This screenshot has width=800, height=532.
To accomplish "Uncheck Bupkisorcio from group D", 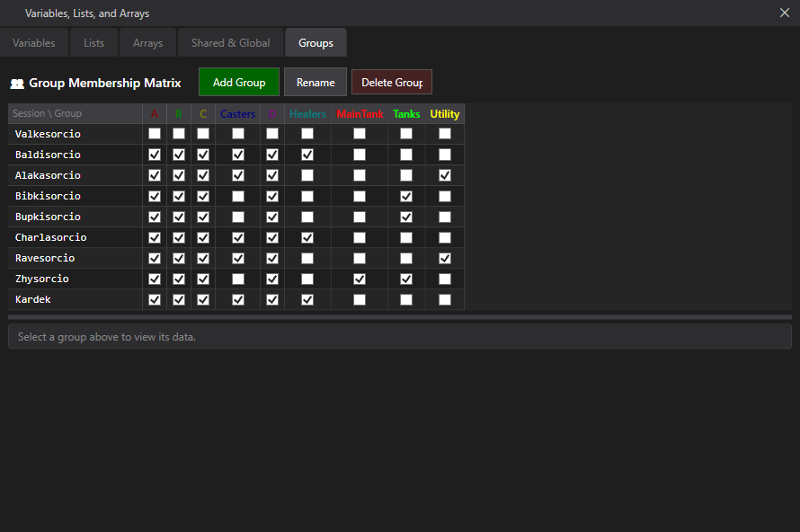I will coord(272,217).
